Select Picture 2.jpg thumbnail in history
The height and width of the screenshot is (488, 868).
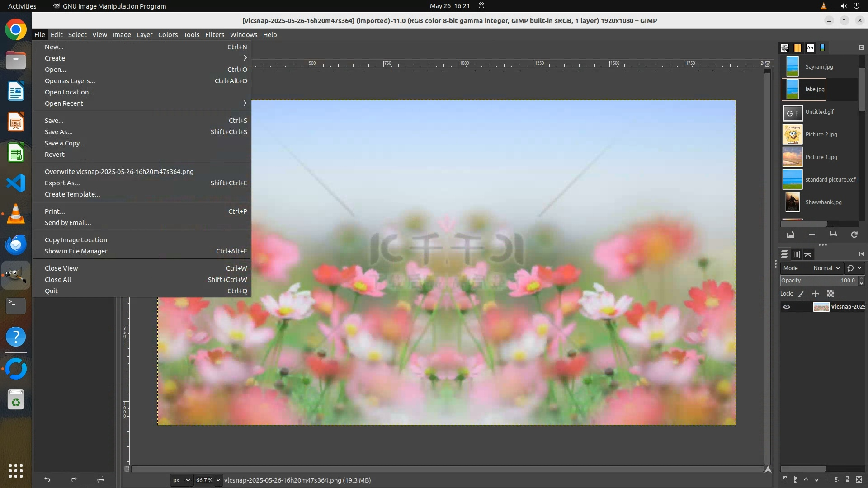pyautogui.click(x=793, y=135)
